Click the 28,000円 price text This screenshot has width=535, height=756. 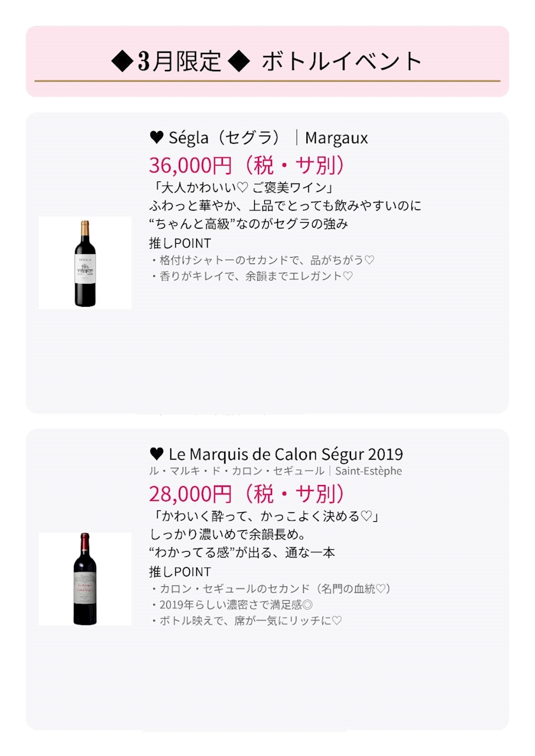pos(190,494)
